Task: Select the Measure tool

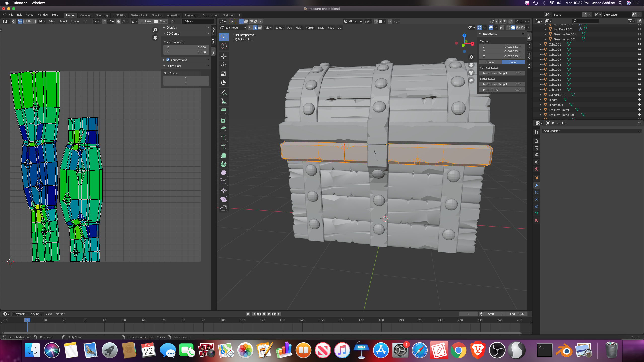Action: click(223, 102)
